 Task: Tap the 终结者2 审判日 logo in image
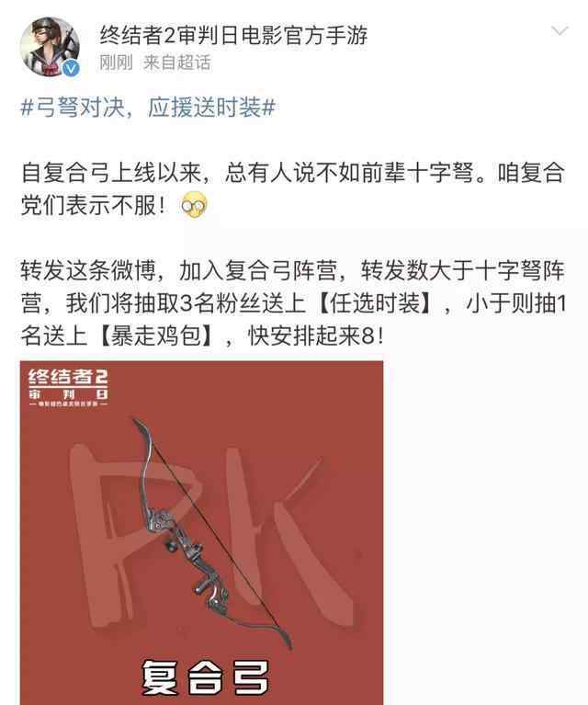[x=68, y=387]
